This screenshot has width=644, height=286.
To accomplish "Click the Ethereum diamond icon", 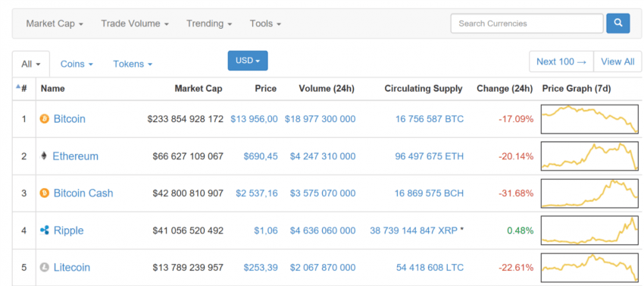I will (x=44, y=156).
